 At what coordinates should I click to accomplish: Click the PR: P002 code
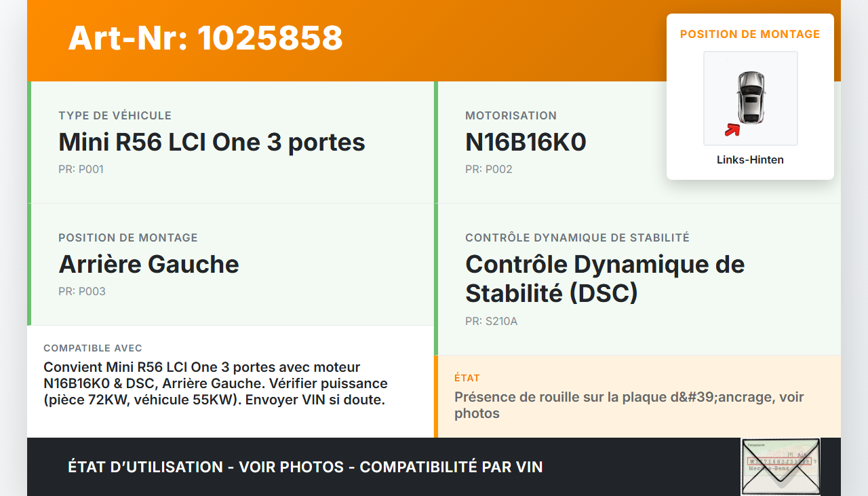point(488,169)
